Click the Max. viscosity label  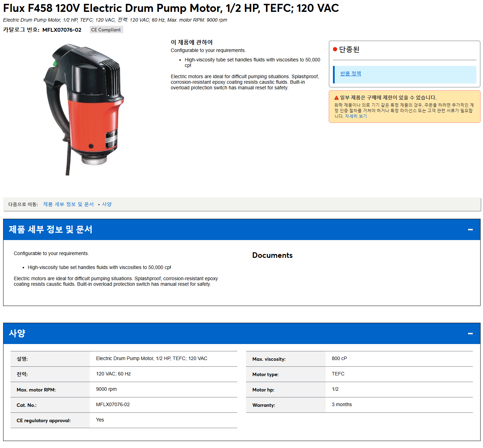[x=269, y=359]
